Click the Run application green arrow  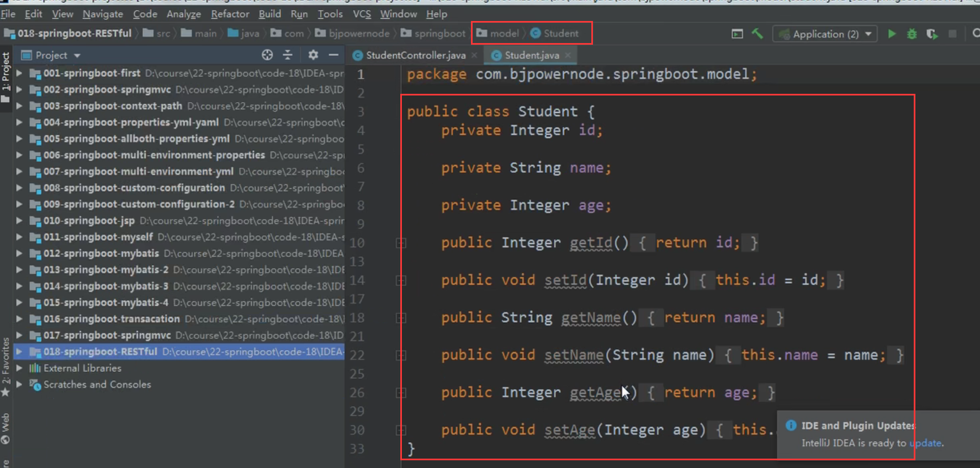click(x=892, y=34)
